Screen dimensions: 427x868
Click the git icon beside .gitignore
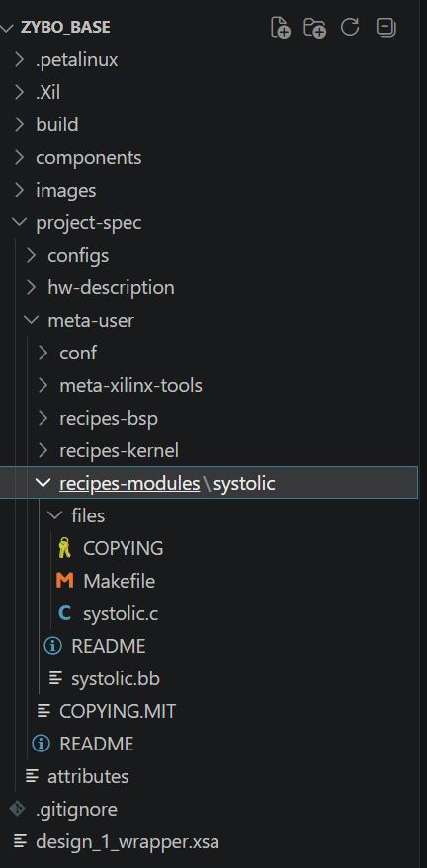click(18, 809)
